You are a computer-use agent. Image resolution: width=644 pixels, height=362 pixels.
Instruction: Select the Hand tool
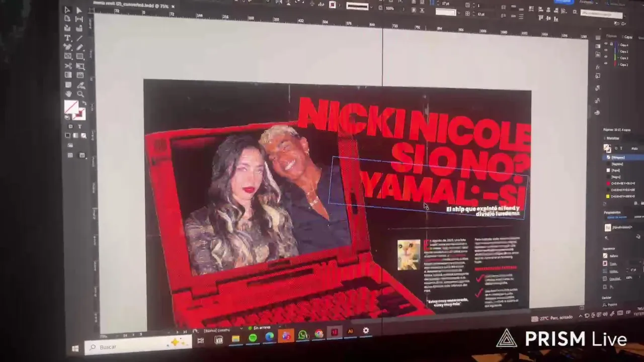coord(68,94)
